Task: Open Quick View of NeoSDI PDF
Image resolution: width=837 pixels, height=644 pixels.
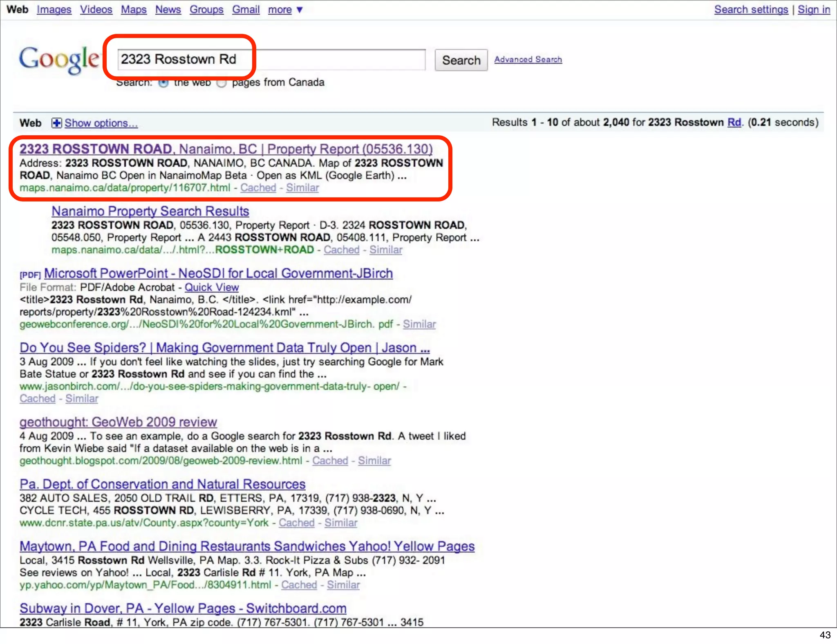Action: pos(211,287)
